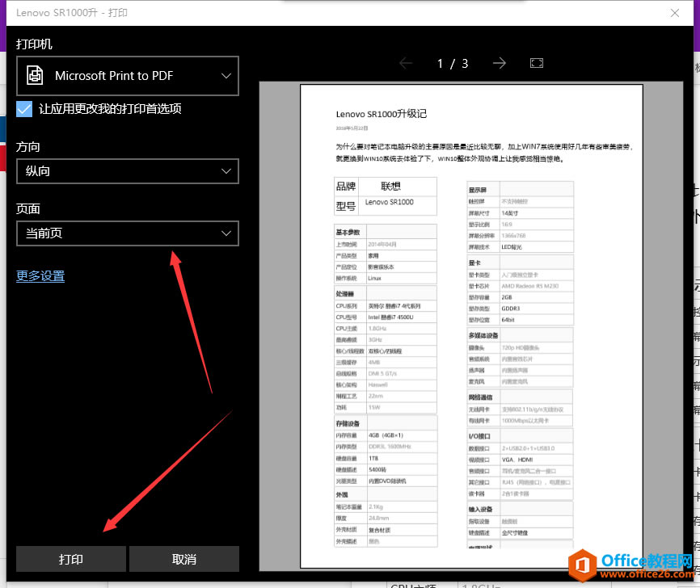
Task: Click the down arrow on the printer selector
Action: tap(227, 75)
